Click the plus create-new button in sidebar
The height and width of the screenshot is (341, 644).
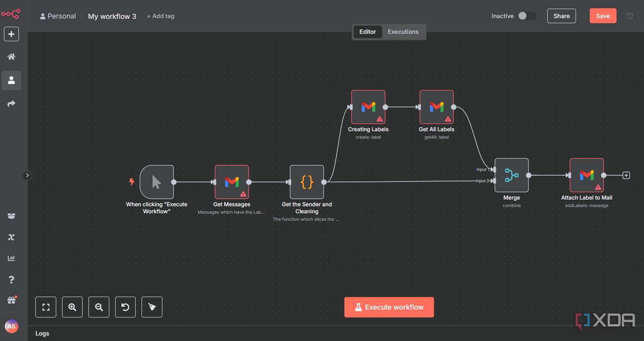pyautogui.click(x=11, y=34)
